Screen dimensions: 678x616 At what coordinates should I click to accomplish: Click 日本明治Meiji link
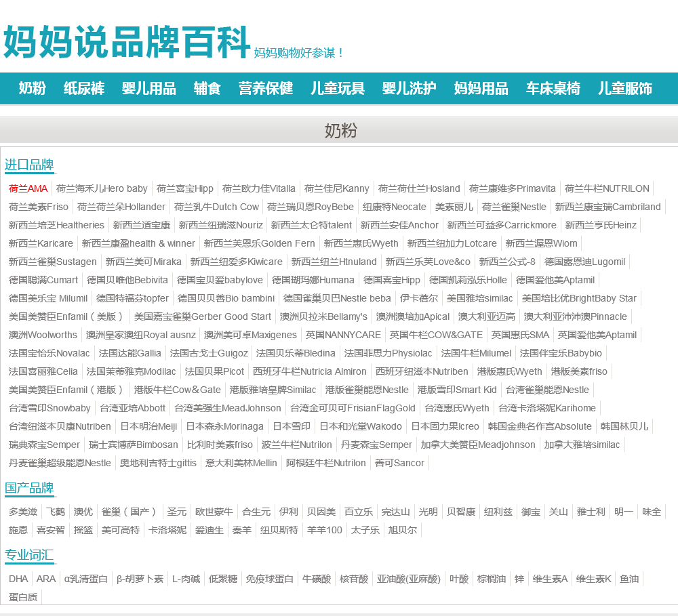pos(148,426)
